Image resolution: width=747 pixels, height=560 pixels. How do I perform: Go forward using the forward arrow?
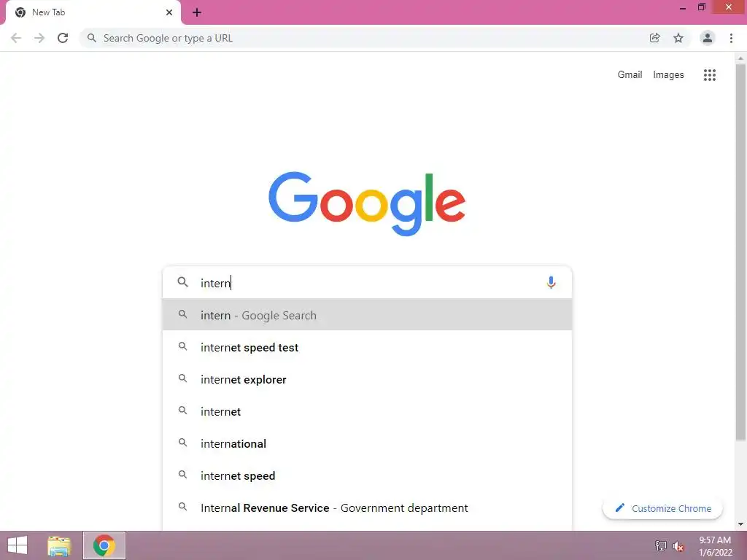click(x=39, y=38)
